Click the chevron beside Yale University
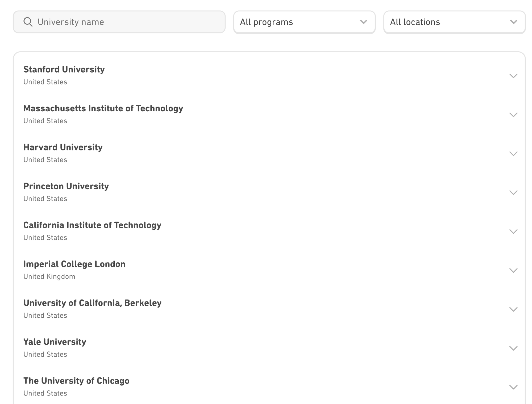Image resolution: width=532 pixels, height=404 pixels. coord(513,348)
